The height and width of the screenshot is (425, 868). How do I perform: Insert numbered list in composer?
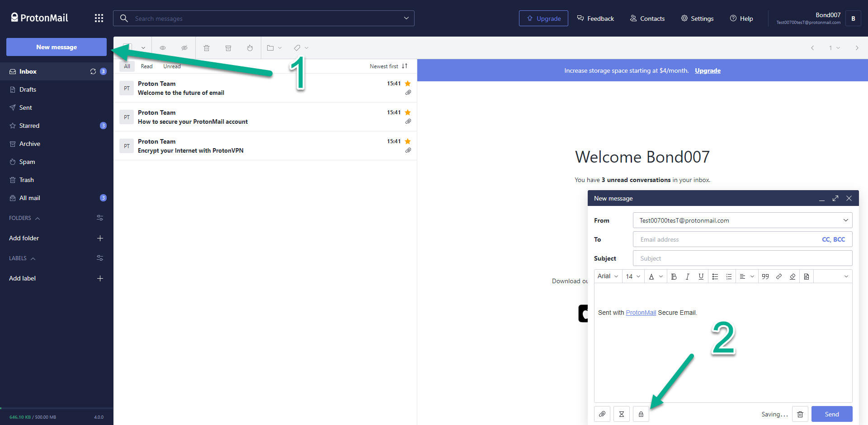point(729,276)
